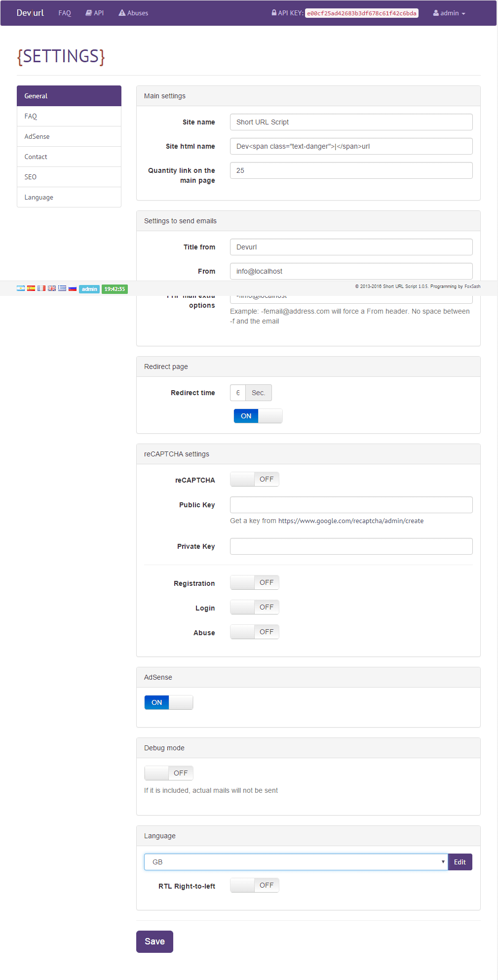Enable the Debug mode switch
The image size is (498, 980).
(169, 773)
